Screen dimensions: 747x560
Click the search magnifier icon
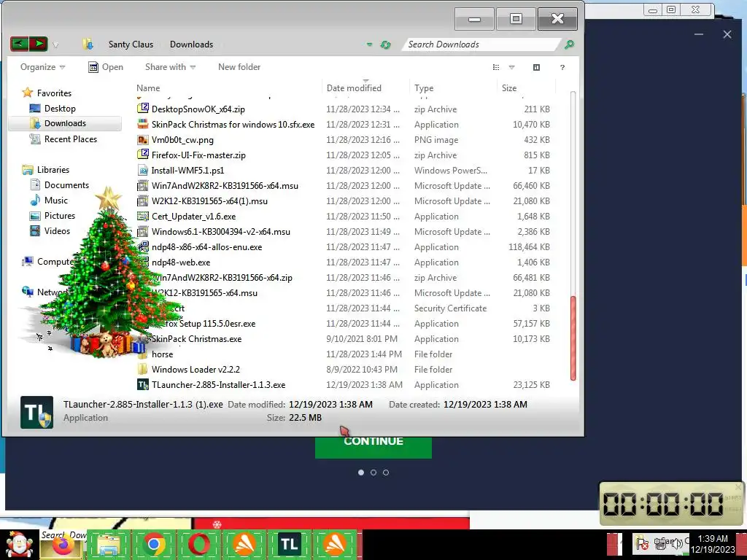click(x=569, y=44)
